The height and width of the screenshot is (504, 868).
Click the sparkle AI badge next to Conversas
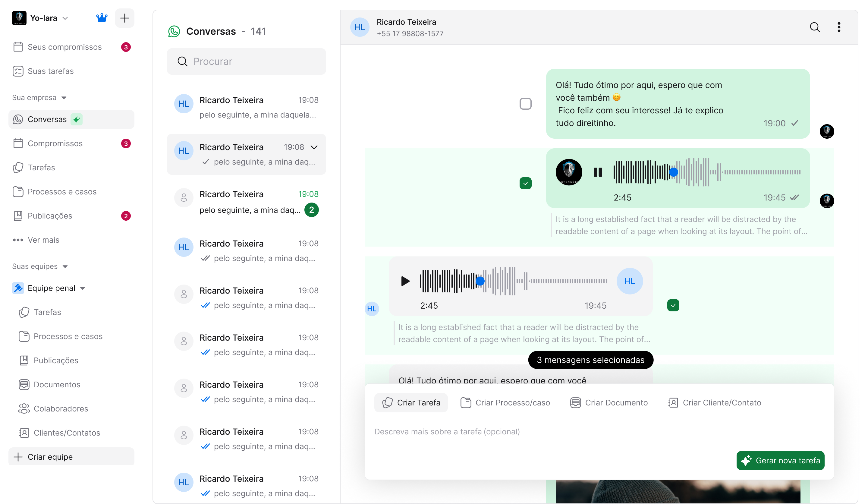pyautogui.click(x=77, y=119)
